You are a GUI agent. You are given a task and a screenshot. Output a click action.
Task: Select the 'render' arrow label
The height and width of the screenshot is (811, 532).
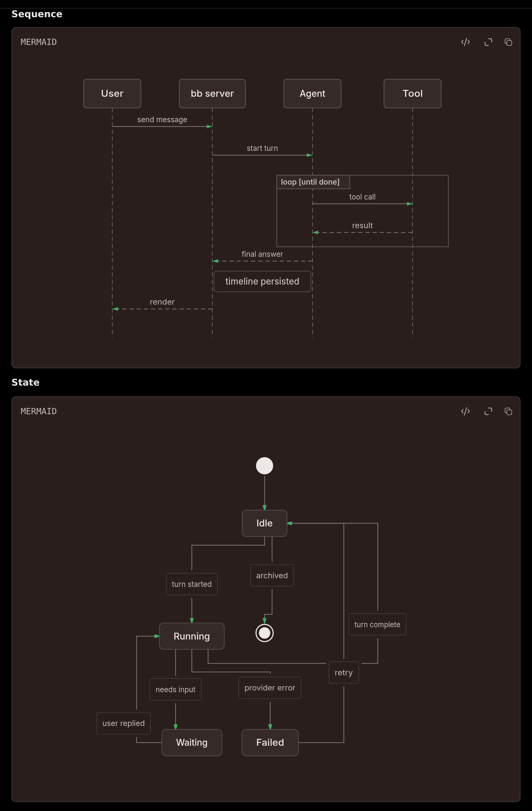[162, 302]
